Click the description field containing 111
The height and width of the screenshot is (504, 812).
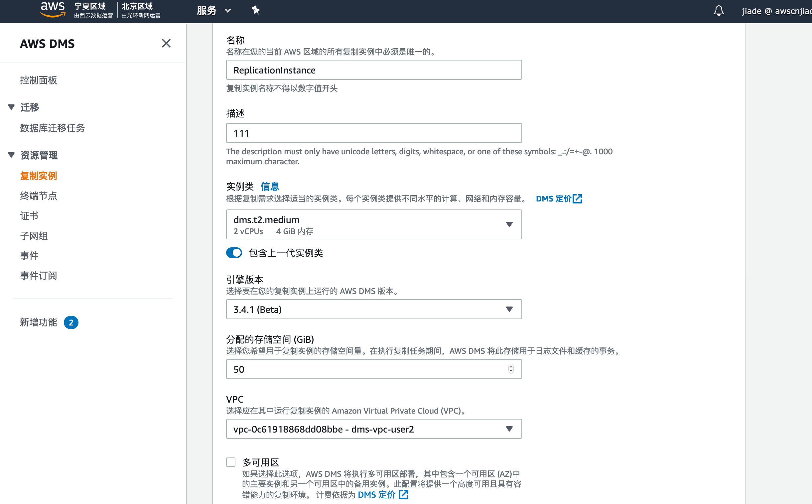374,133
